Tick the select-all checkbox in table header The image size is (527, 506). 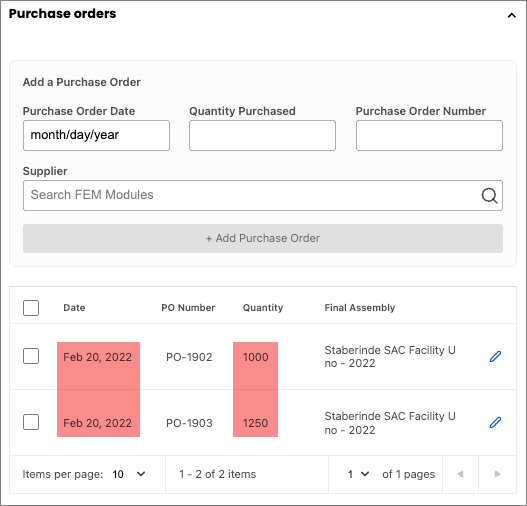31,308
